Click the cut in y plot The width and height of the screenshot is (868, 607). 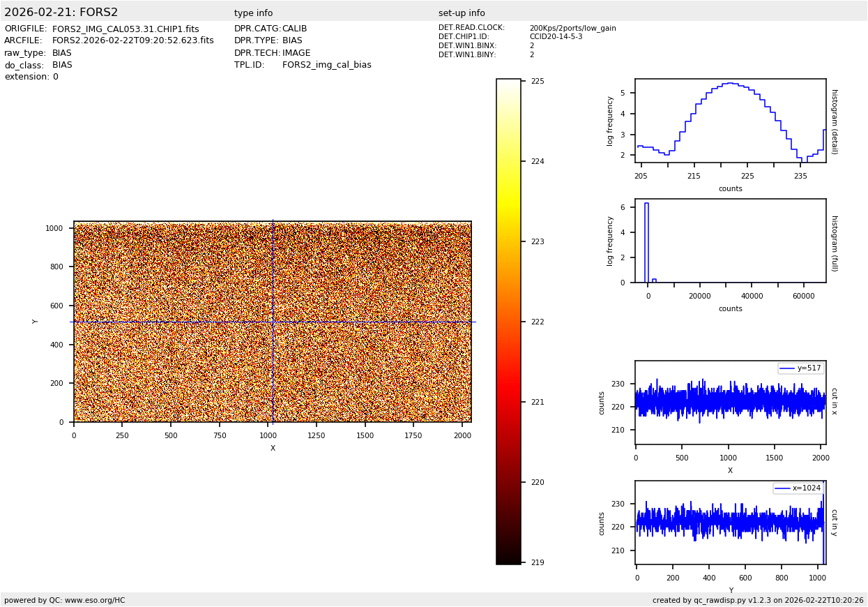click(730, 523)
